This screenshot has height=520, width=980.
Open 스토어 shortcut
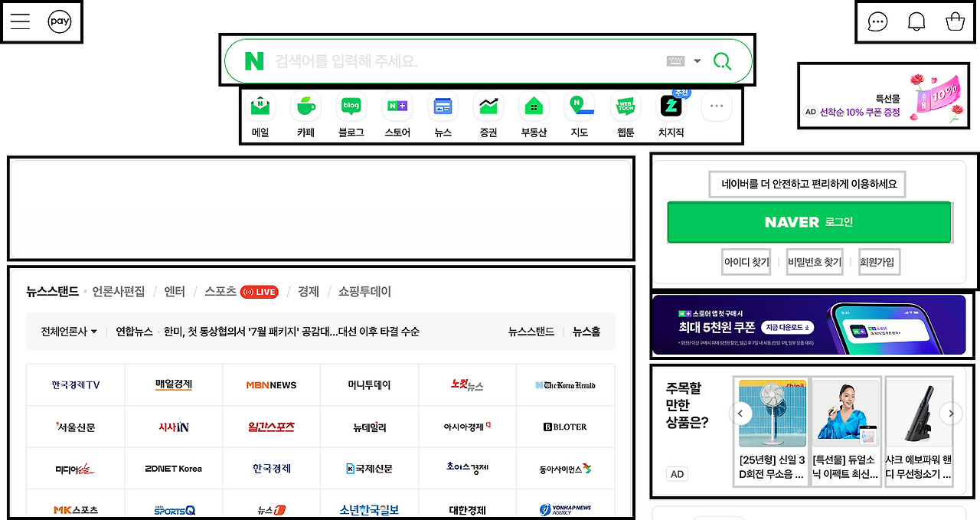click(x=397, y=116)
